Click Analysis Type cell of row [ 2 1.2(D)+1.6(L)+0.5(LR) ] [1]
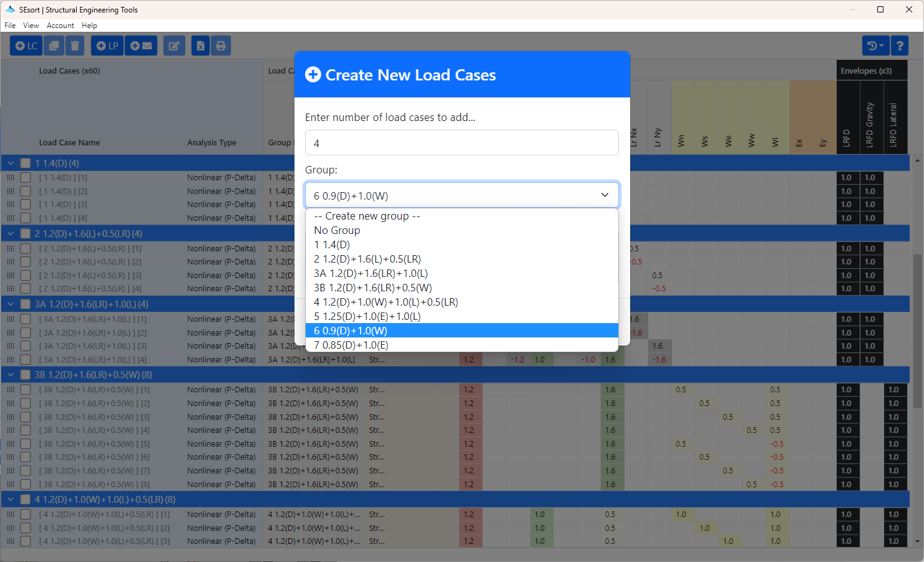The image size is (924, 562). [221, 248]
